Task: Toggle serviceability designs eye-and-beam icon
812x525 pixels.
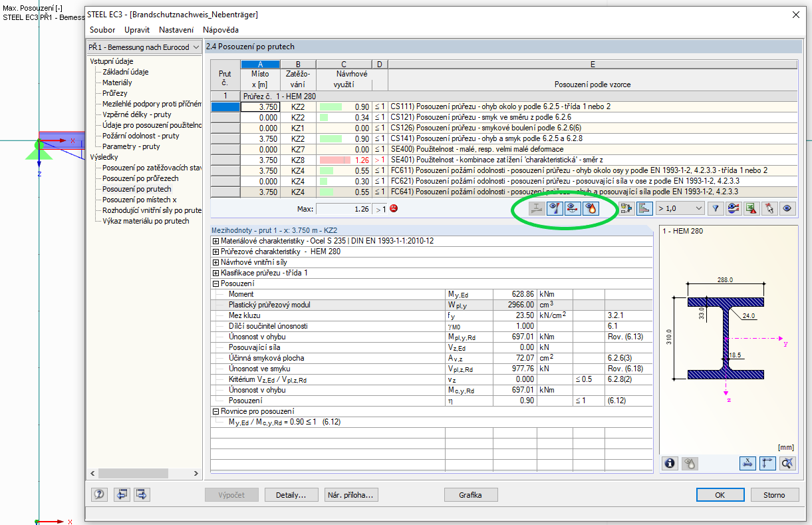Action: pyautogui.click(x=572, y=208)
